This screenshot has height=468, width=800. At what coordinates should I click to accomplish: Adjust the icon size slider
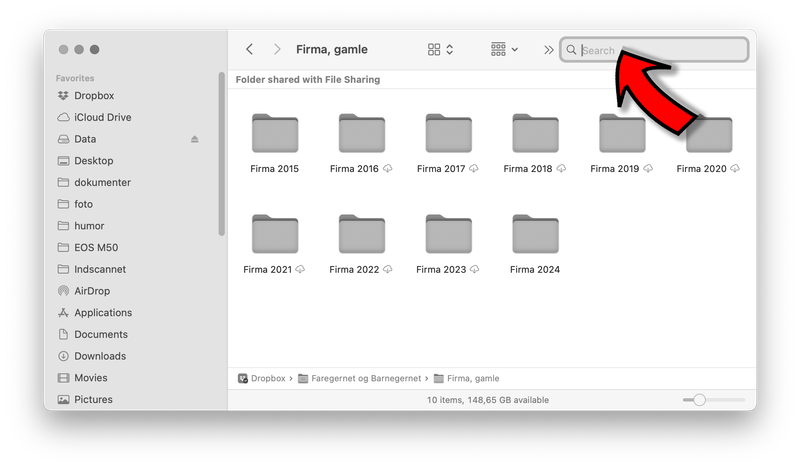pyautogui.click(x=699, y=400)
